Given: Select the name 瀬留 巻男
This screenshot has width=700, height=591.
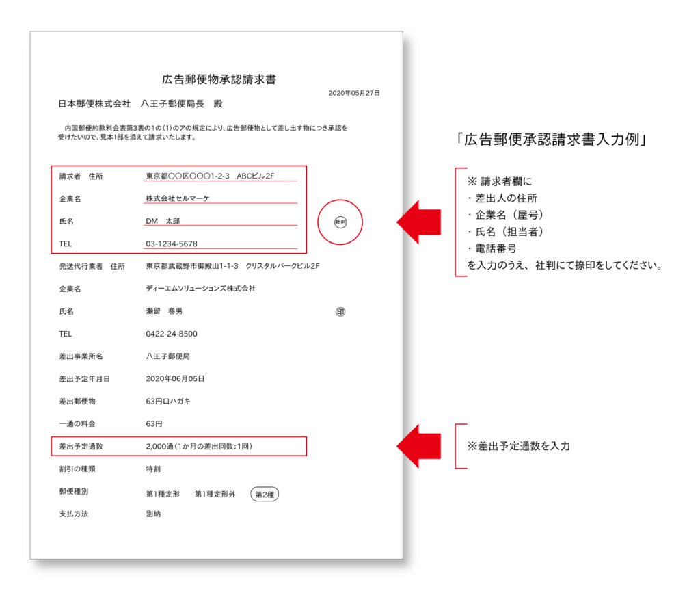Looking at the screenshot, I should pos(164,311).
